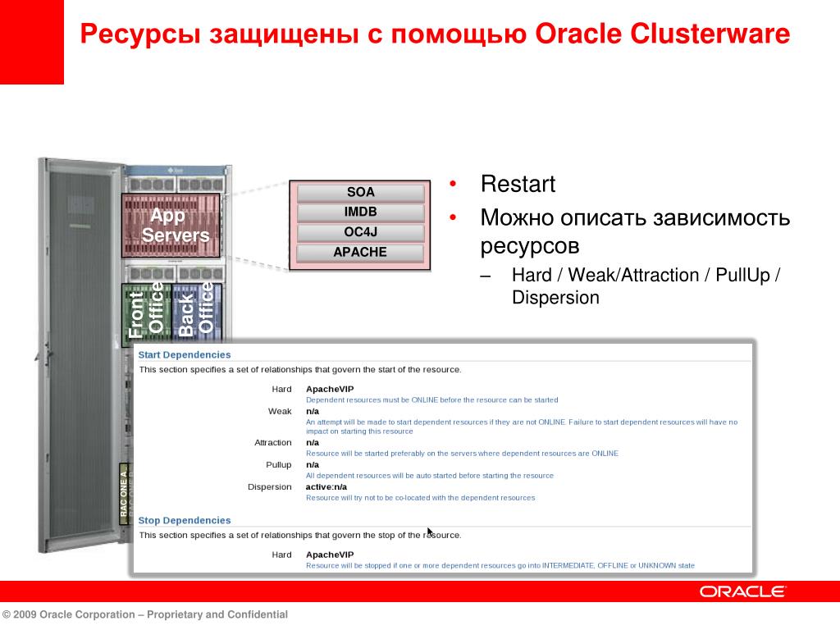Screen dimensions: 840x630
Task: Click the n/a value beside Pullup
Action: click(x=313, y=464)
